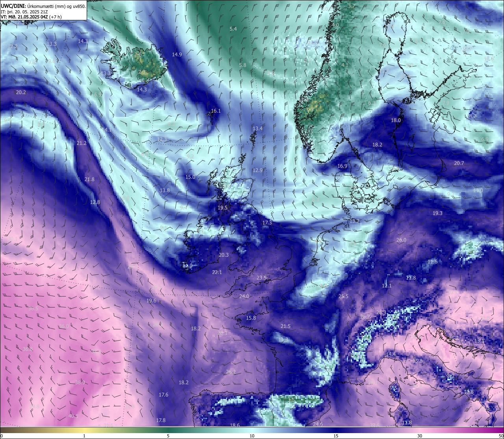Click the '38.9' value in the Atlantic
The image size is (504, 439).
coord(80,383)
